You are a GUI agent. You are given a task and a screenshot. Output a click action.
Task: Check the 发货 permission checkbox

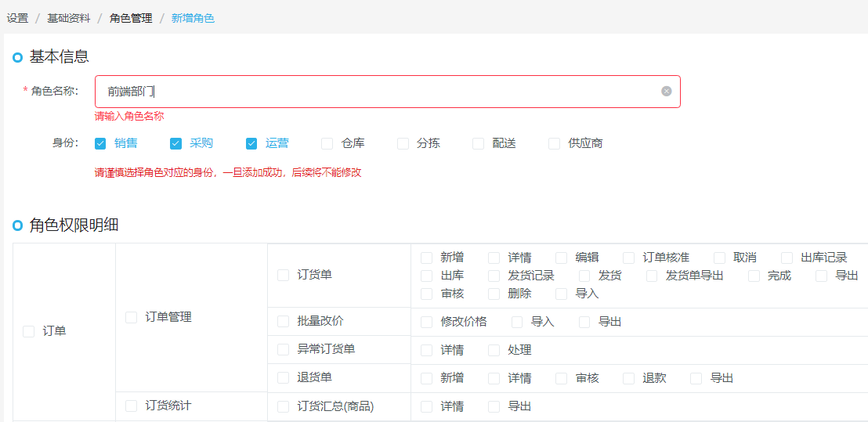584,276
